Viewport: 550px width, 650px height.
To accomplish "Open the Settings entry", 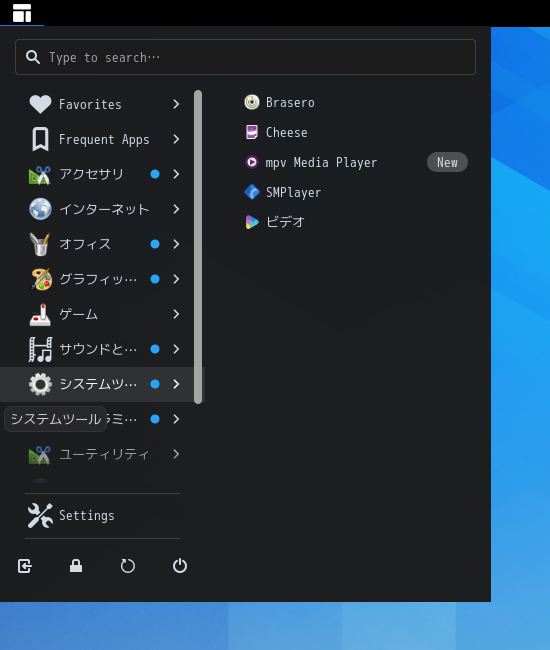I will [x=102, y=516].
